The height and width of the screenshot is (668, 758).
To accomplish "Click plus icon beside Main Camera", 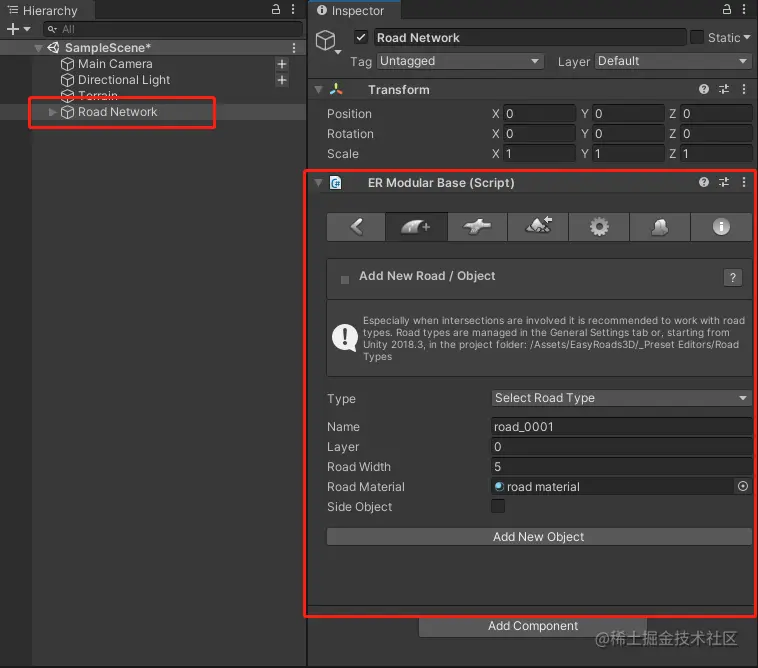I will coord(282,64).
